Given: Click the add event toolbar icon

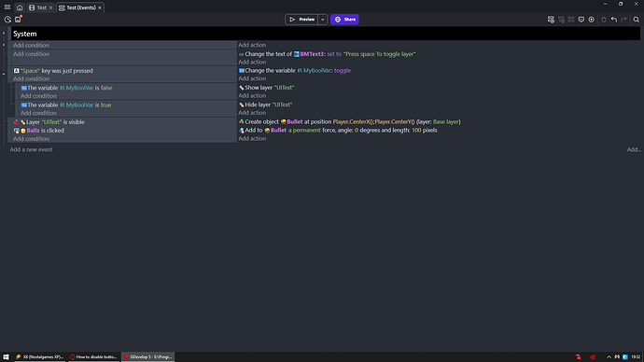Looking at the screenshot, I should pos(551,20).
